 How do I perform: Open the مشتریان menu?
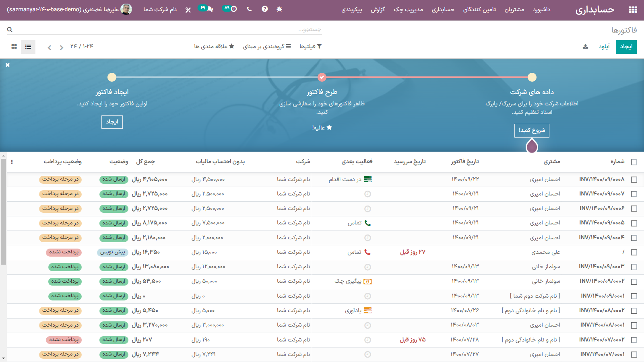tap(514, 10)
